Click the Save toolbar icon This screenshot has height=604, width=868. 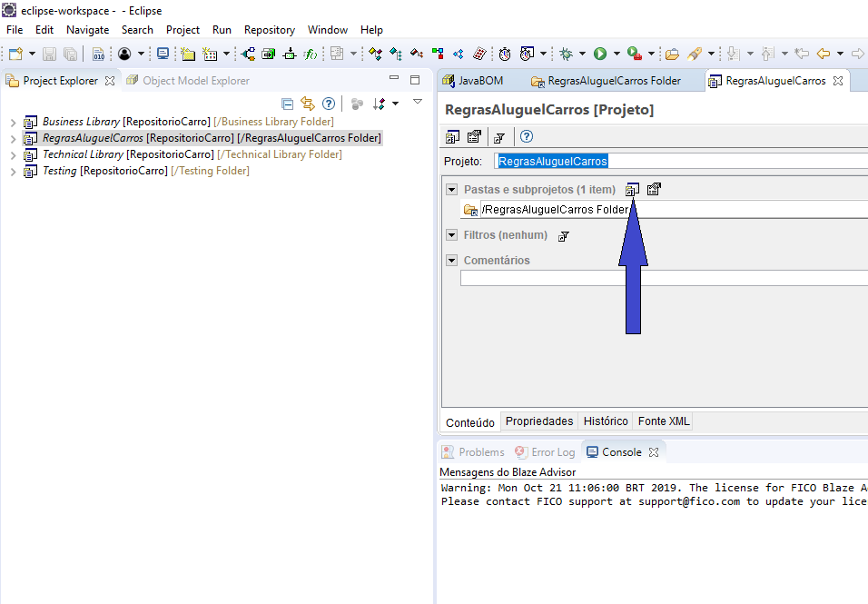click(49, 54)
